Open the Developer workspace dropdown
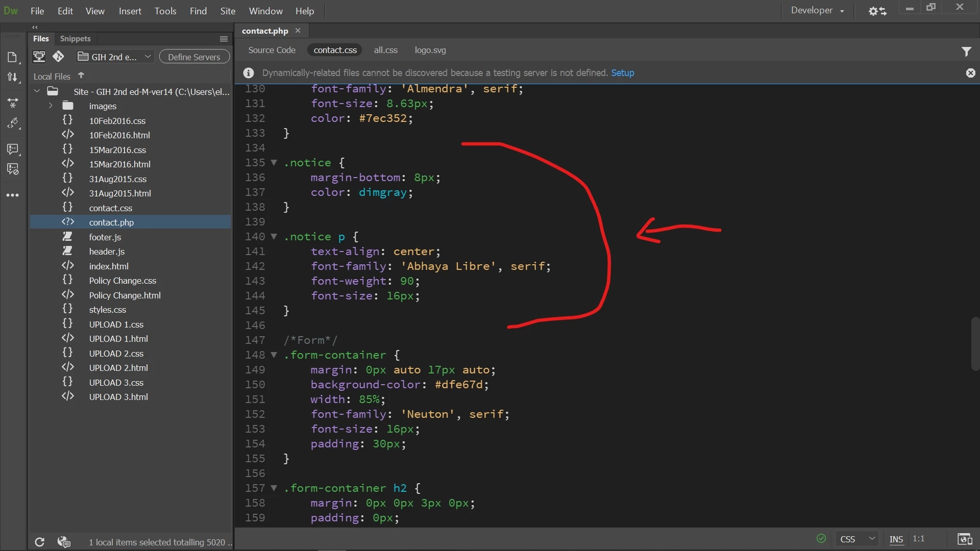This screenshot has height=551, width=980. pos(817,11)
